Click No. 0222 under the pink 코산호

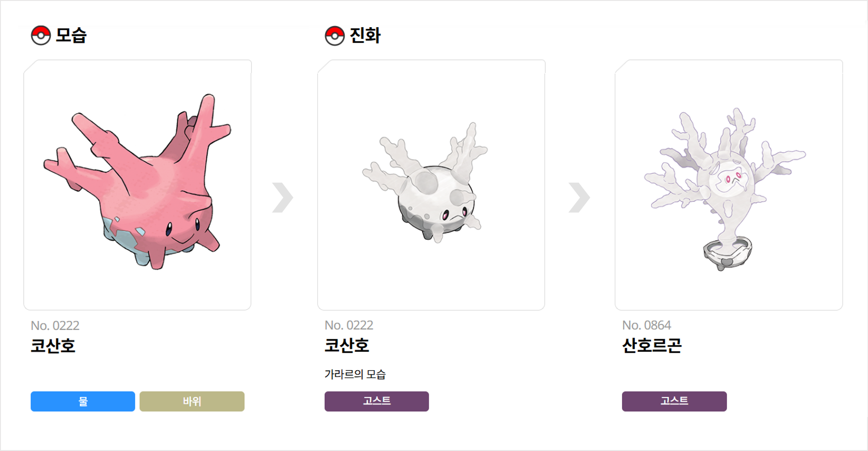pos(55,326)
